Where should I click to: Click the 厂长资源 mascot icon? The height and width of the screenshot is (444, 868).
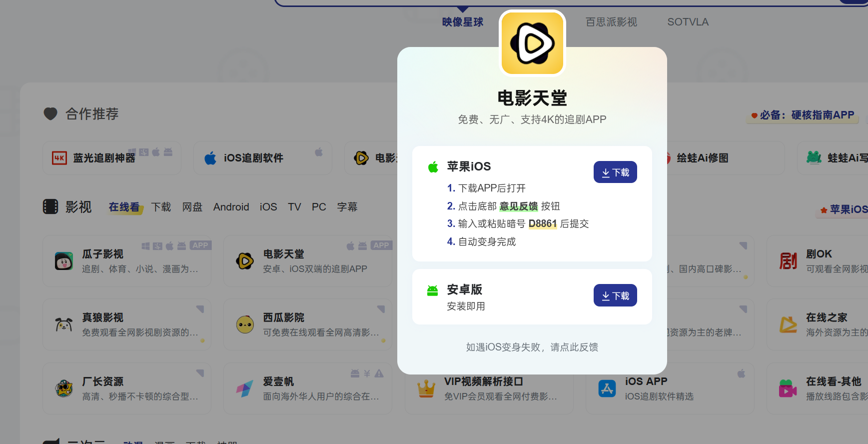64,388
